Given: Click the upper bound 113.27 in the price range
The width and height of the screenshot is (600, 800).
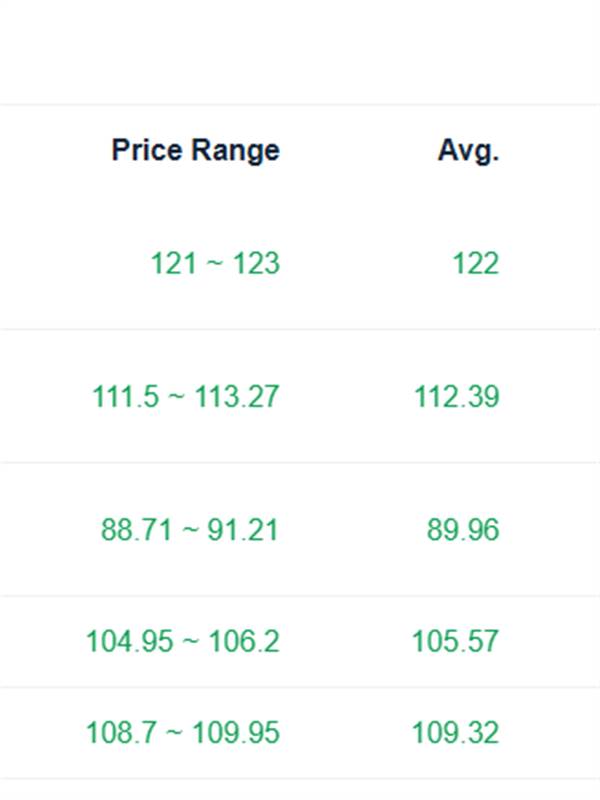Looking at the screenshot, I should point(236,397).
